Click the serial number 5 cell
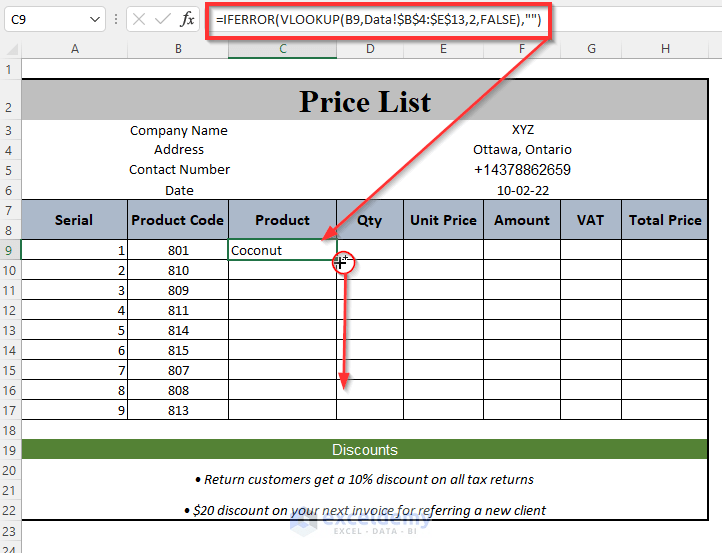722x553 pixels. coord(74,330)
